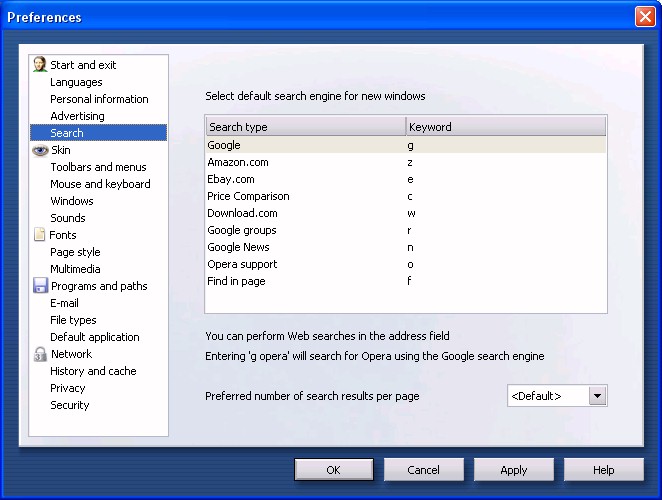
Task: Open Programs and paths settings
Action: click(x=99, y=286)
